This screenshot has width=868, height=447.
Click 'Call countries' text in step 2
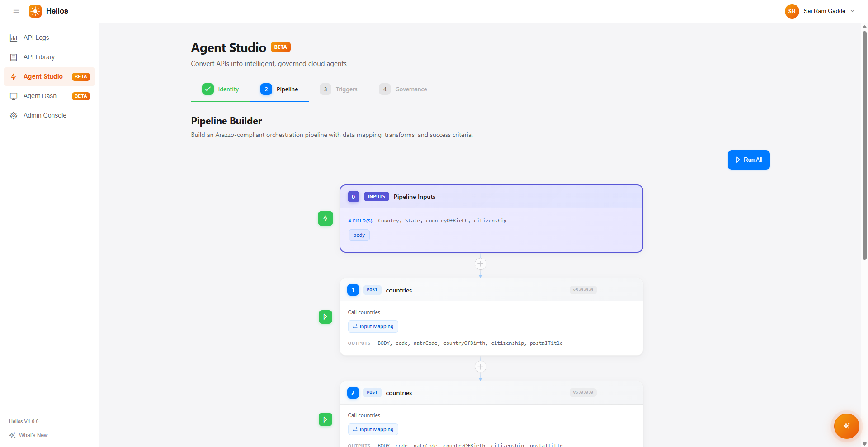[x=364, y=415]
